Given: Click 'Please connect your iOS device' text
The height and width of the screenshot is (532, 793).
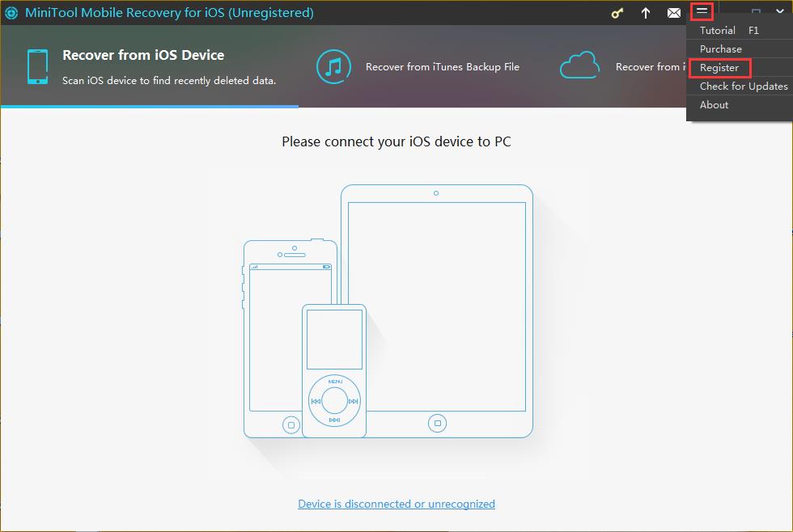Looking at the screenshot, I should coord(396,141).
